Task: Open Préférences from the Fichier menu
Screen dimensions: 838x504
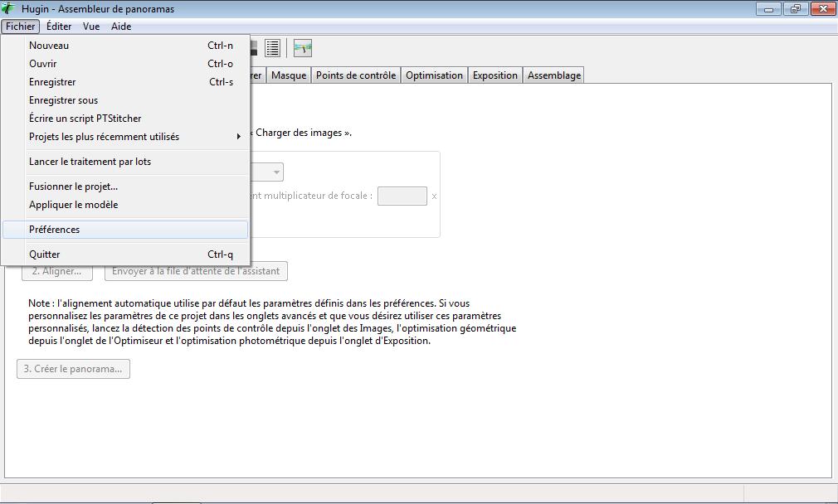Action: (125, 230)
